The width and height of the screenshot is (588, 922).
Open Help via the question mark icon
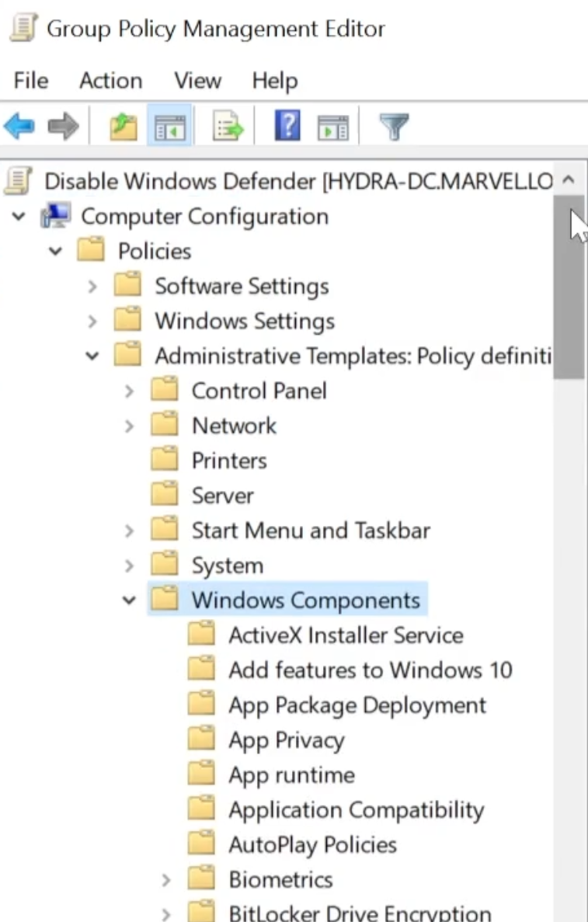point(287,126)
